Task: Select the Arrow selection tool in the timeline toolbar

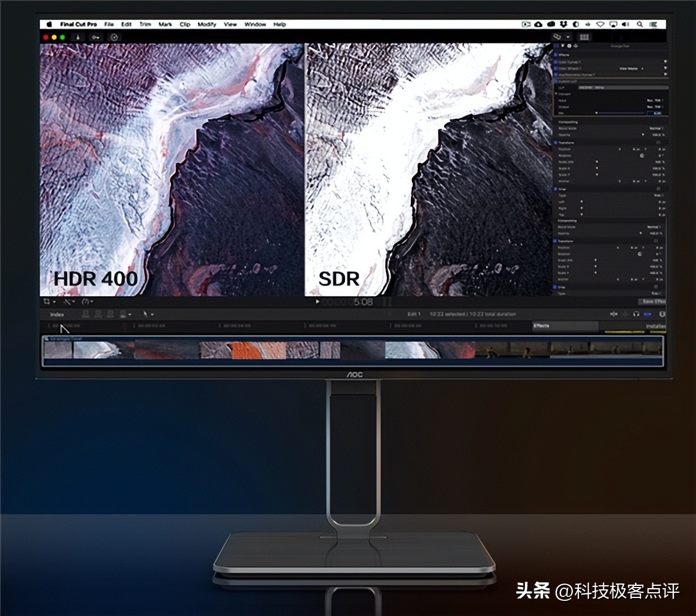Action: [x=146, y=314]
